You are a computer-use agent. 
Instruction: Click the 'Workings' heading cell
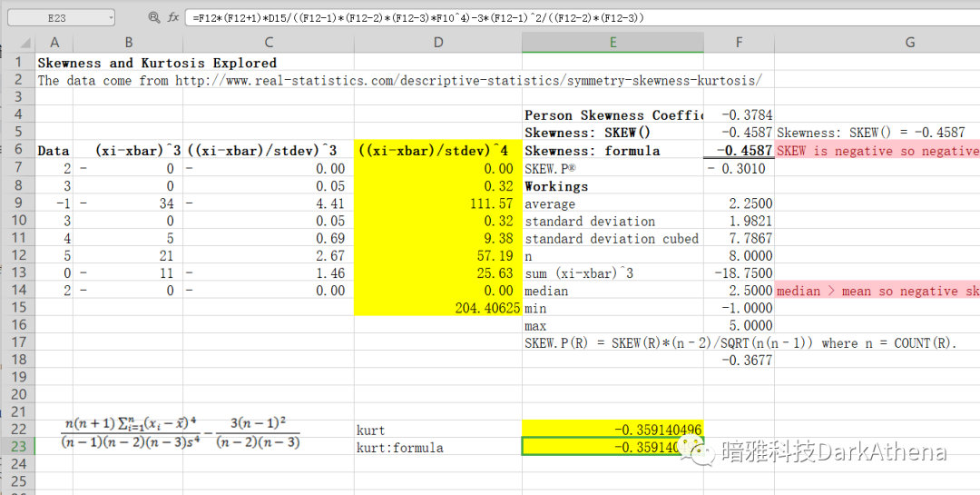click(x=556, y=186)
